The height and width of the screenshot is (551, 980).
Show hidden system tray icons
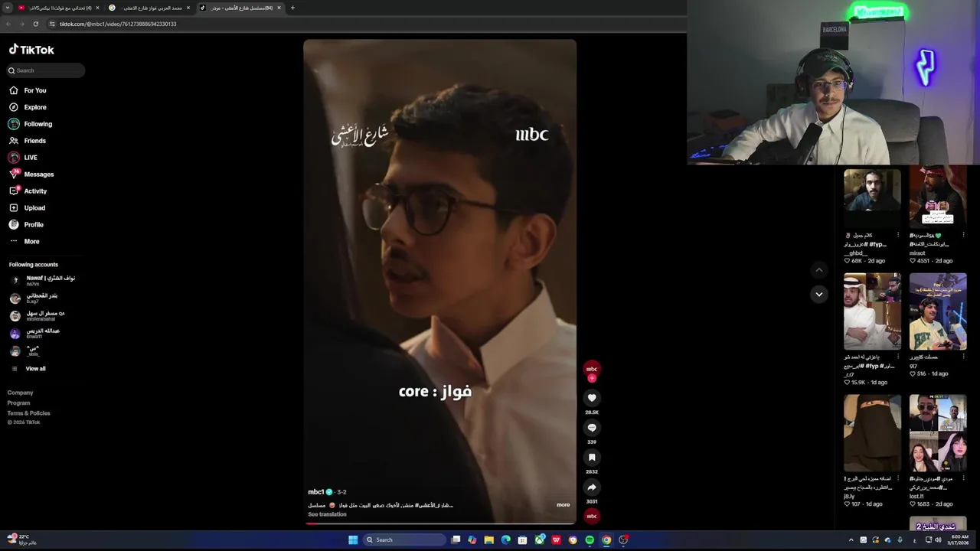coord(851,540)
